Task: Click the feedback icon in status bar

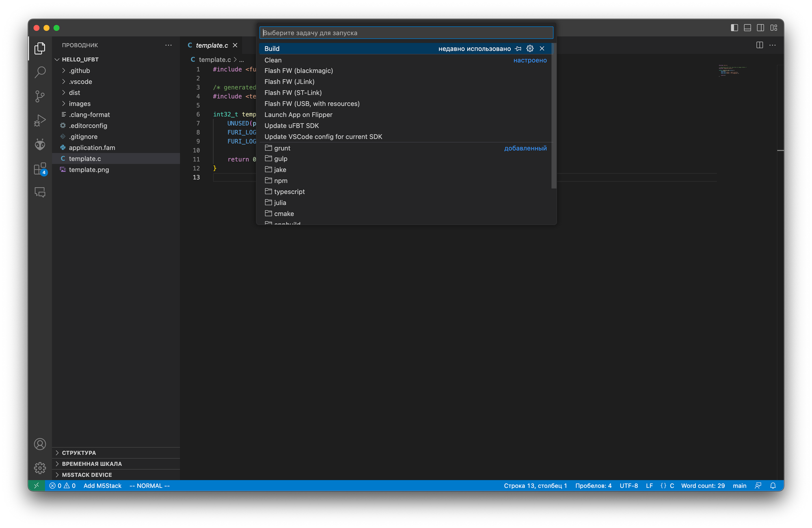Action: 758,485
